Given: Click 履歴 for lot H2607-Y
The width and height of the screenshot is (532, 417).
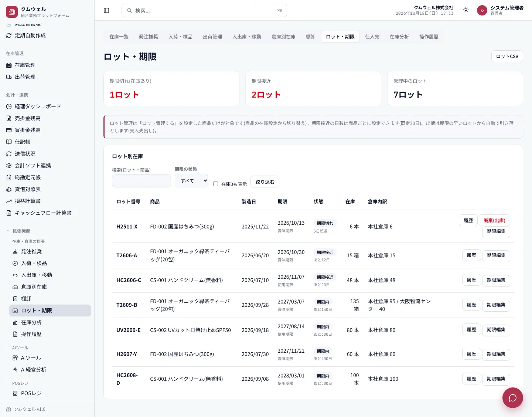Looking at the screenshot, I should point(471,354).
